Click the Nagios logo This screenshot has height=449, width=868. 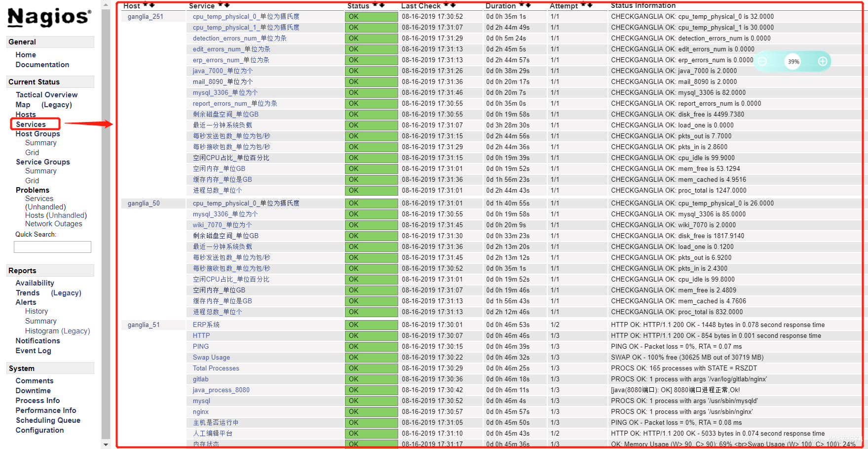click(49, 17)
